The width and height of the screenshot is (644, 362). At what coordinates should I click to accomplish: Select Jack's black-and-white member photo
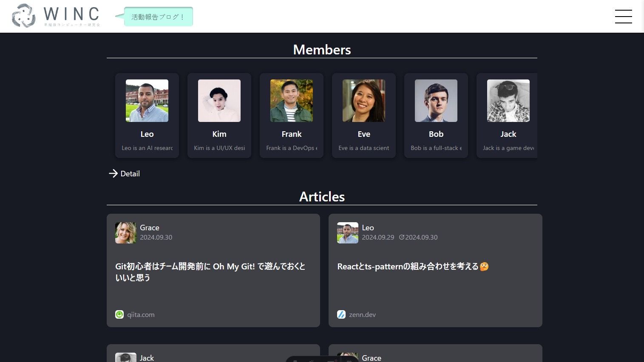pos(508,101)
